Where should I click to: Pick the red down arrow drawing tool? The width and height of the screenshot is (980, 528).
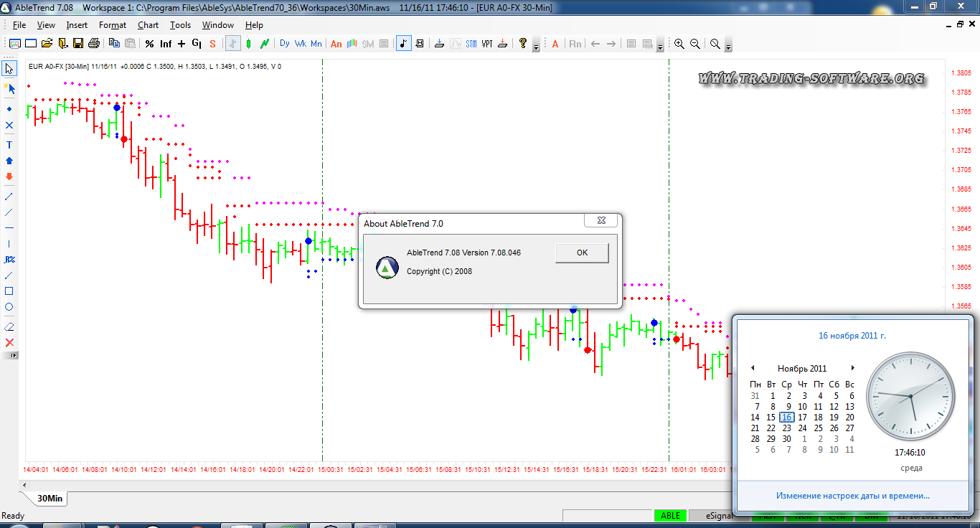[9, 176]
